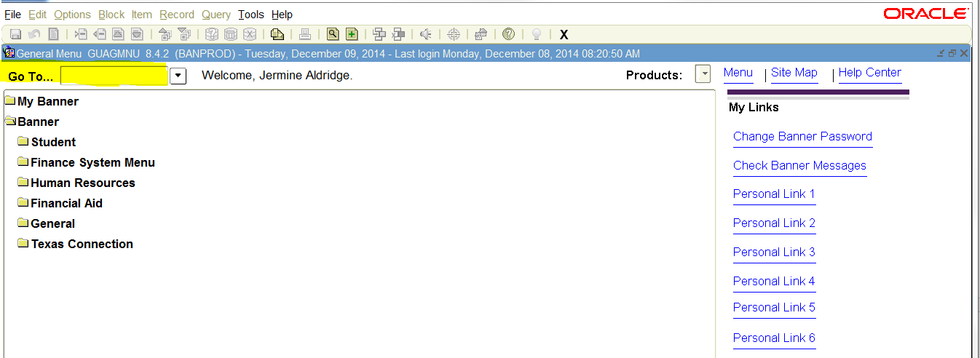Click the Next Record toolbar icon
980x358 pixels.
click(137, 34)
